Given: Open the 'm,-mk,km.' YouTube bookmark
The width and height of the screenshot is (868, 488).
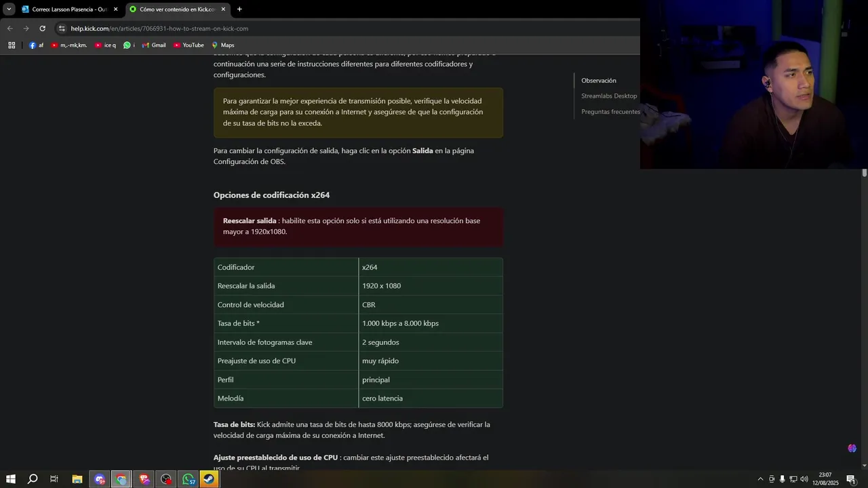Looking at the screenshot, I should point(69,45).
